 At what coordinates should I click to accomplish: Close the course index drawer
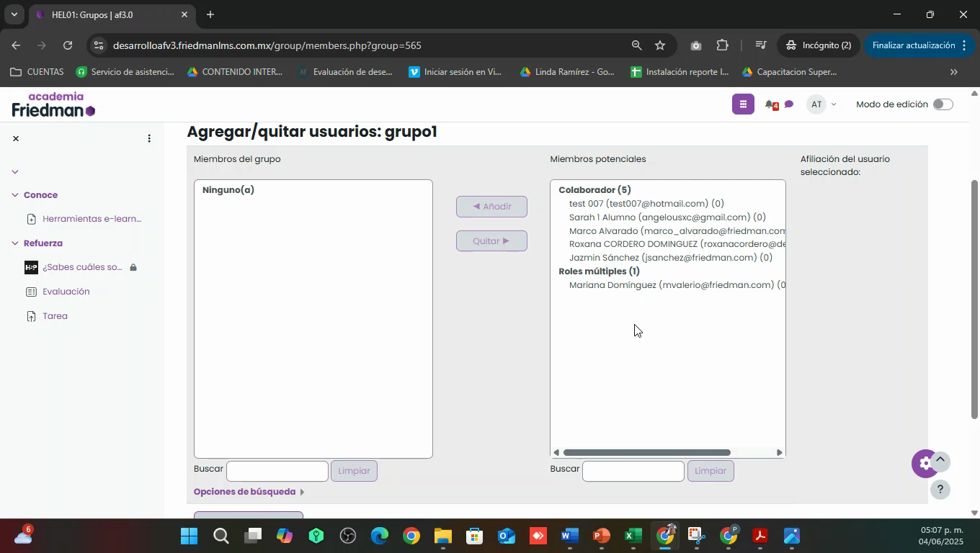[16, 138]
